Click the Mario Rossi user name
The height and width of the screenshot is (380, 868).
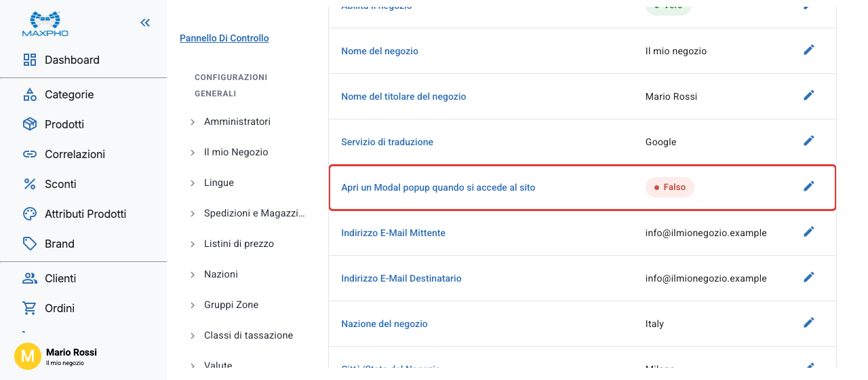(x=71, y=352)
